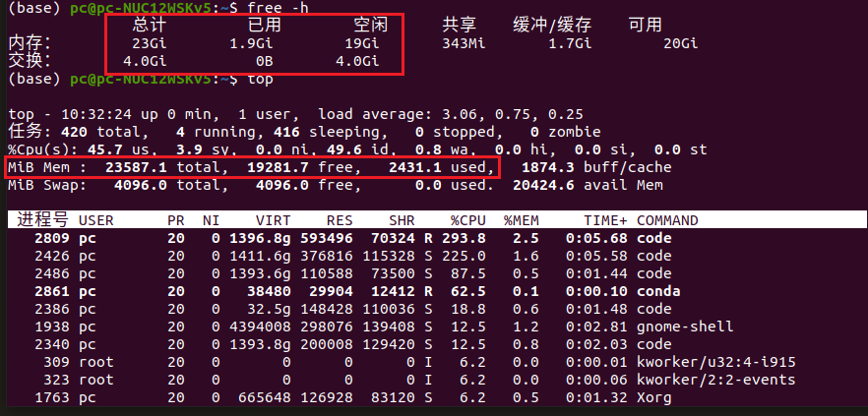868x416 pixels.
Task: Click the VIRT column header
Action: point(274,220)
